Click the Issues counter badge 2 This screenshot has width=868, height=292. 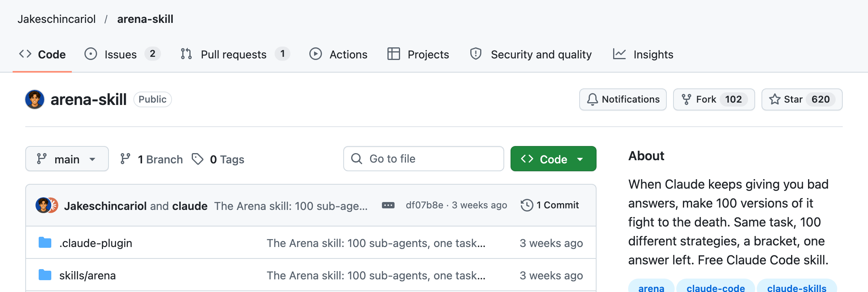[153, 54]
